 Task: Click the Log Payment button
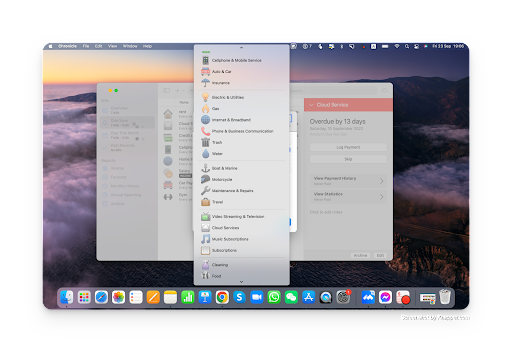coord(348,147)
